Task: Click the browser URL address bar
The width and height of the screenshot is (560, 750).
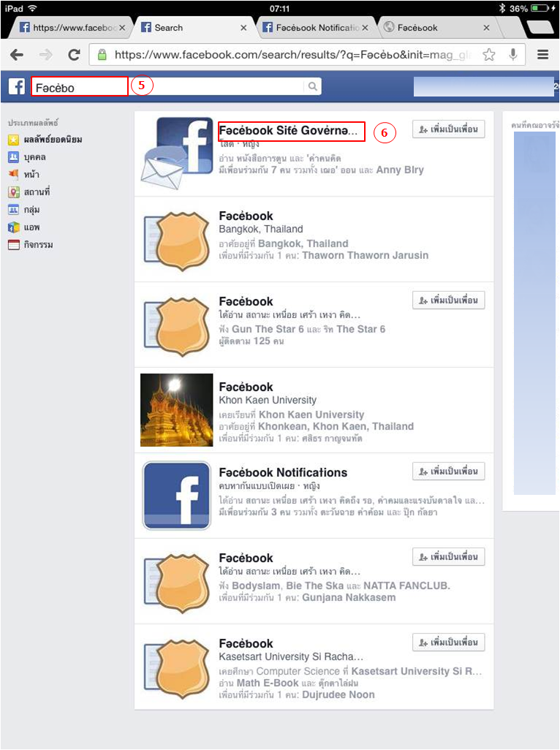Action: coord(307,55)
